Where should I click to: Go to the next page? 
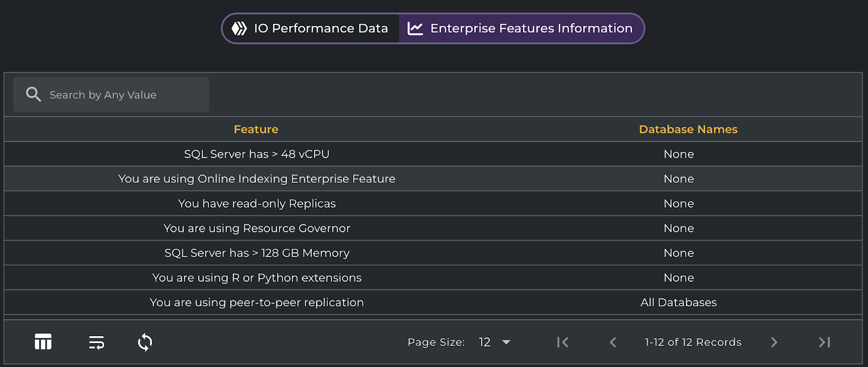[x=774, y=342]
